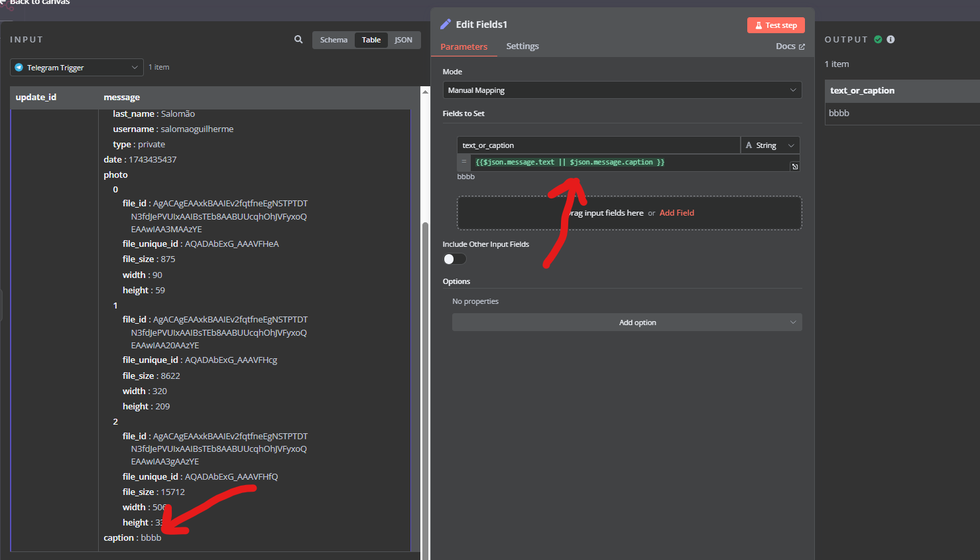Viewport: 980px width, 560px height.
Task: Click the Add Field link
Action: [x=676, y=213]
